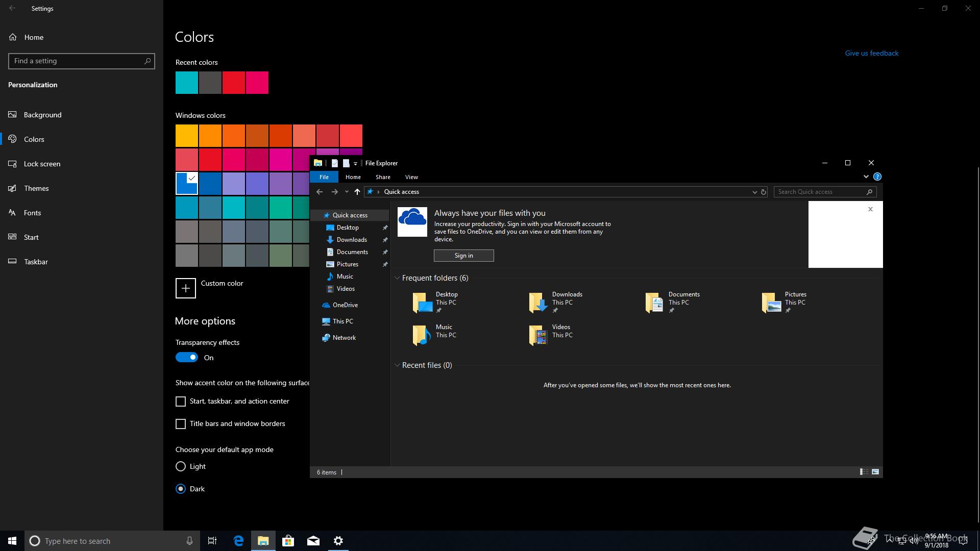Switch to details view in status bar
Screen dimensions: 980x551
coord(864,472)
